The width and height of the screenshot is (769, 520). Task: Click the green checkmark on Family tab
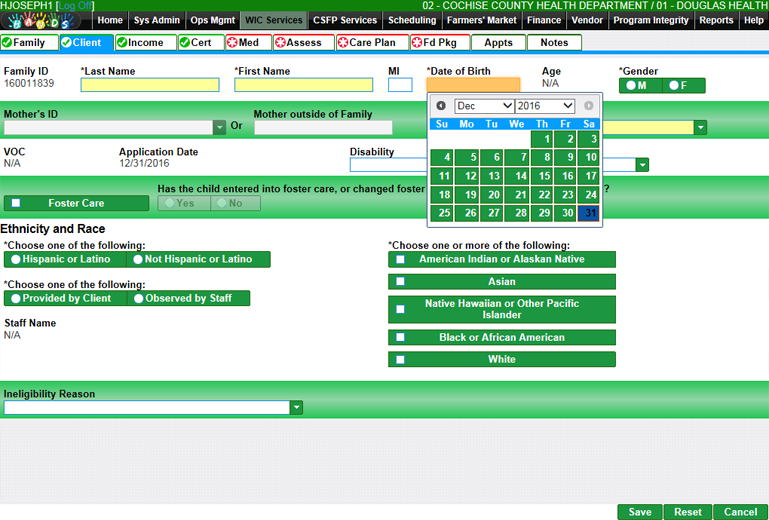pos(7,43)
